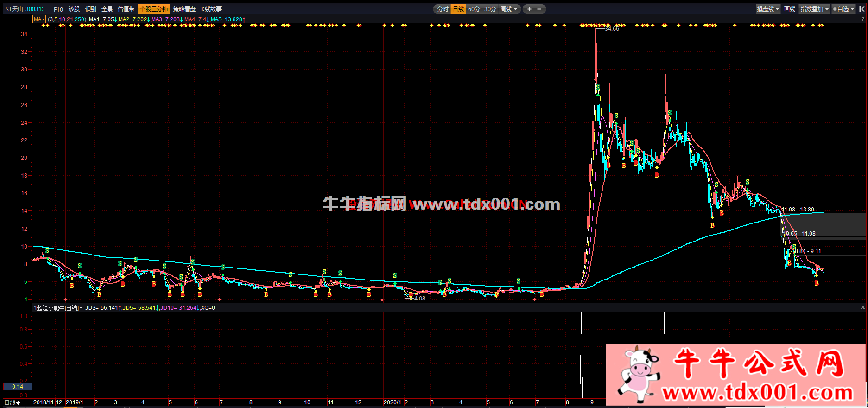This screenshot has height=408, width=868.
Task: Select the 个股三分钟 tab
Action: click(x=154, y=9)
